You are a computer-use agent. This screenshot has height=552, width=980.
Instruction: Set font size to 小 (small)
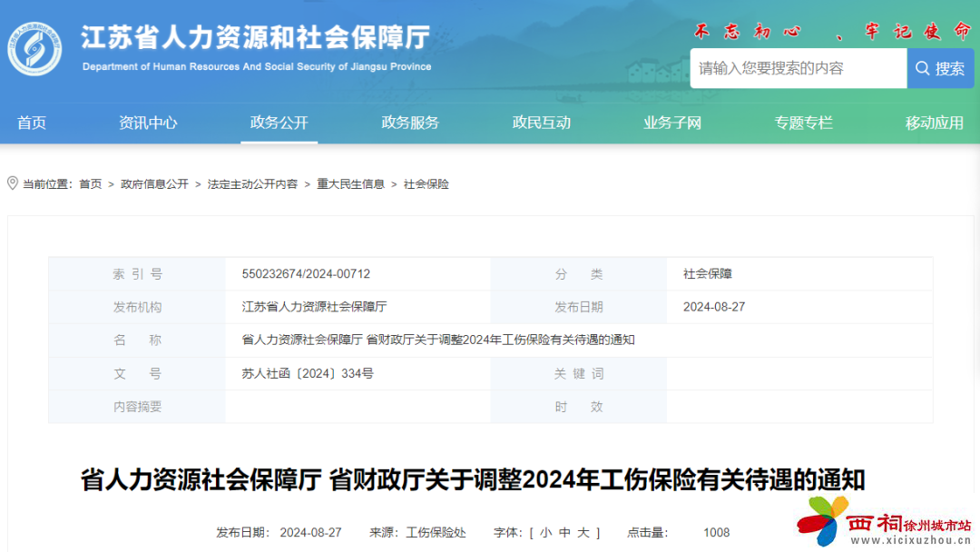pos(545,533)
